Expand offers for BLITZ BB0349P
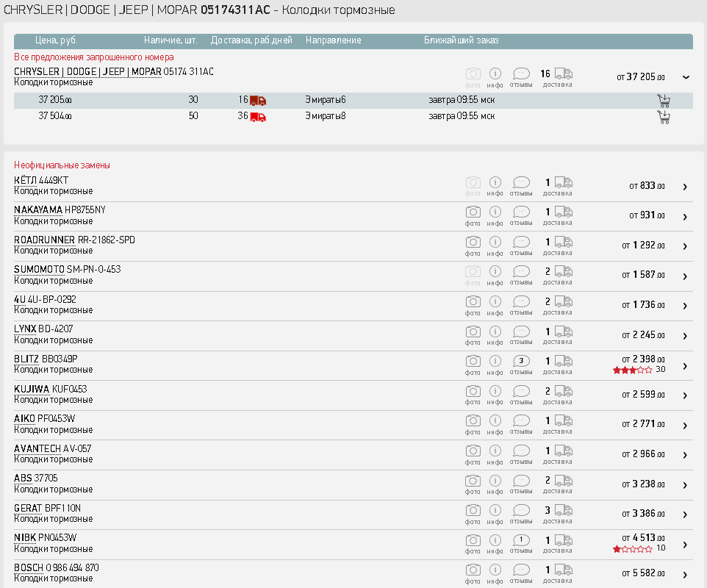The width and height of the screenshot is (707, 588). tap(685, 366)
